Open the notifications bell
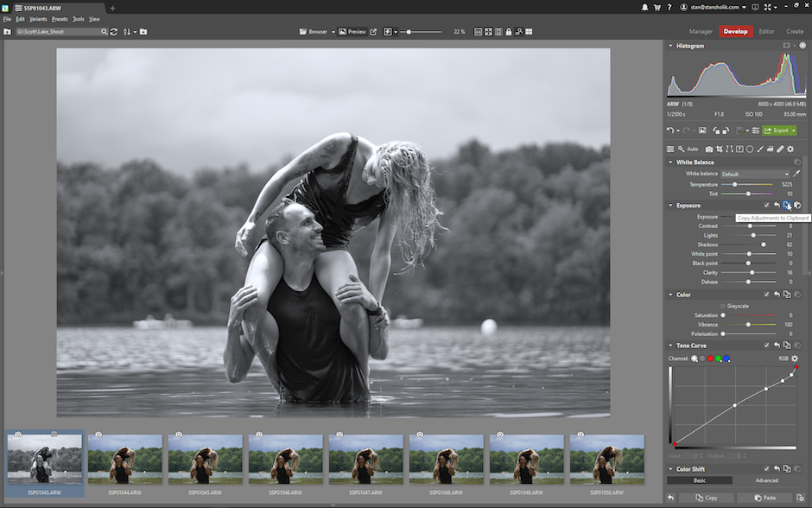Image resolution: width=812 pixels, height=508 pixels. point(644,7)
